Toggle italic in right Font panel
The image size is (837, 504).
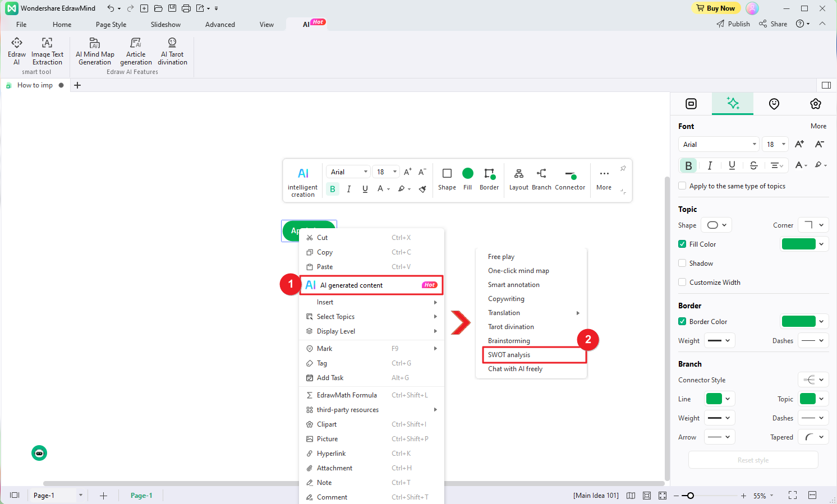pyautogui.click(x=710, y=165)
